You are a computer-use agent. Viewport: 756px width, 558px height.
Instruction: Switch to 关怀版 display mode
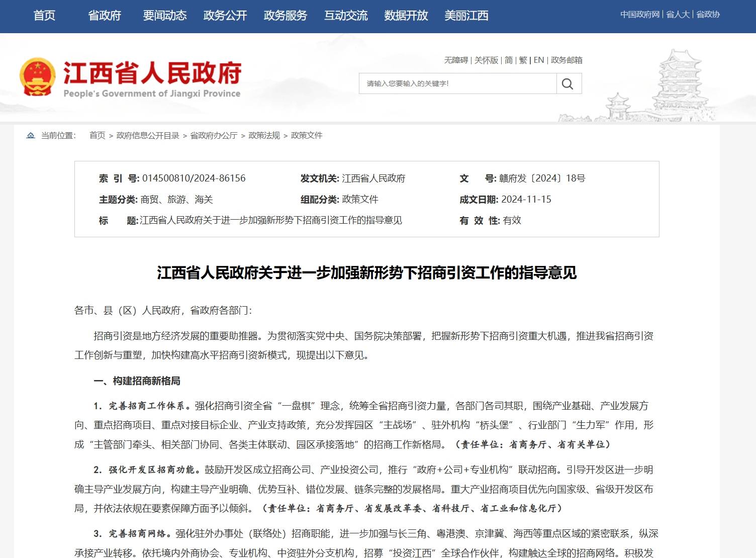tap(486, 60)
